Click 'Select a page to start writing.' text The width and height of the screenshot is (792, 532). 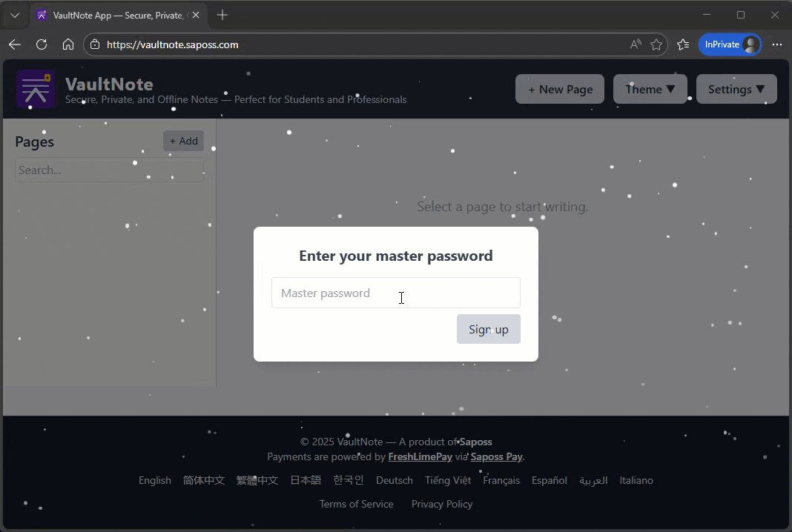click(x=503, y=207)
